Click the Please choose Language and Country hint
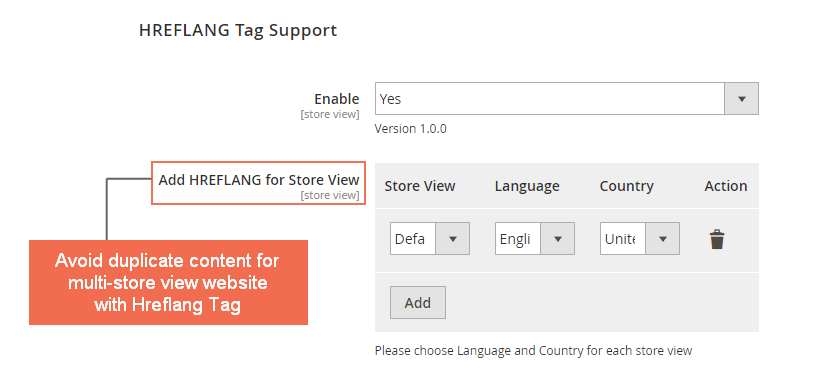Image resolution: width=822 pixels, height=386 pixels. (x=534, y=351)
